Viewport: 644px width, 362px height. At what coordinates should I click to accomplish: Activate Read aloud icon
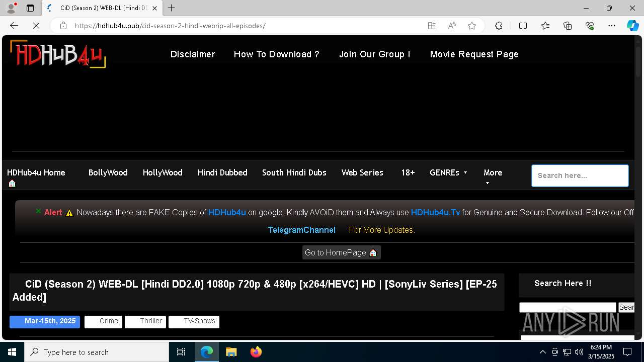coord(452,26)
